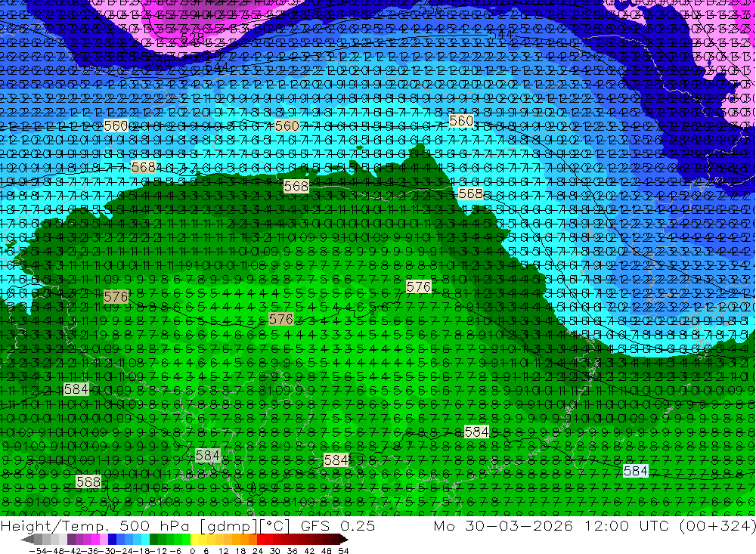Click the cyan swatch above -18 in the legend
The width and height of the screenshot is (756, 554).
click(x=145, y=540)
